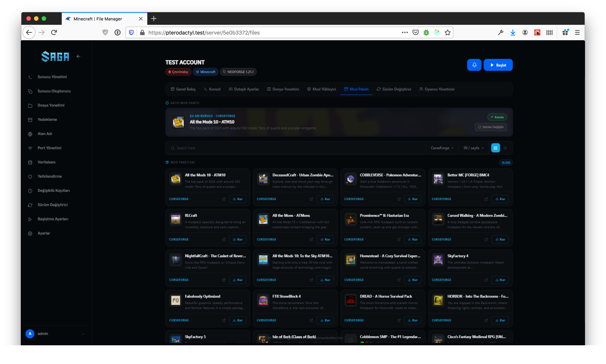Click the Bitwarden shield icon in the URL bar
This screenshot has height=364, width=606.
(131, 32)
